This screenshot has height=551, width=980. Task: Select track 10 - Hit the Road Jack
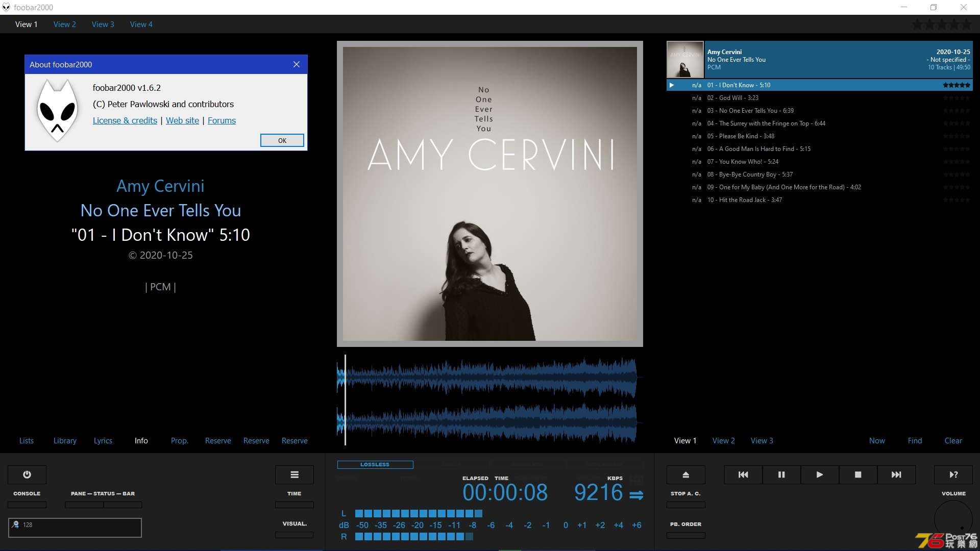coord(820,200)
